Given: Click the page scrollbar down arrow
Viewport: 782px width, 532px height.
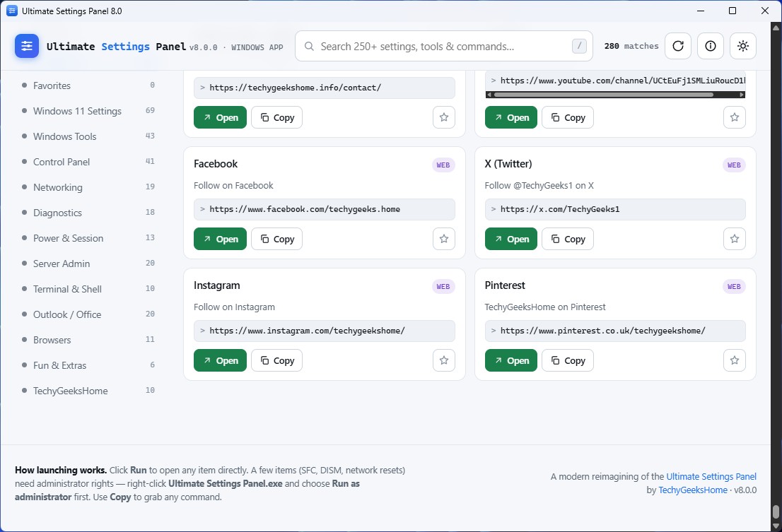Looking at the screenshot, I should (776, 526).
